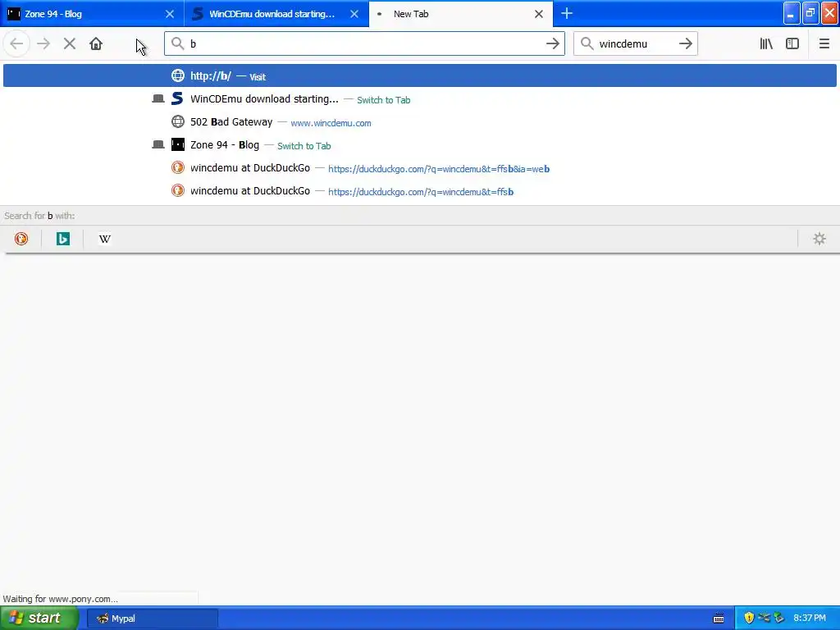Click the Mypal taskbar button
840x630 pixels.
point(152,619)
